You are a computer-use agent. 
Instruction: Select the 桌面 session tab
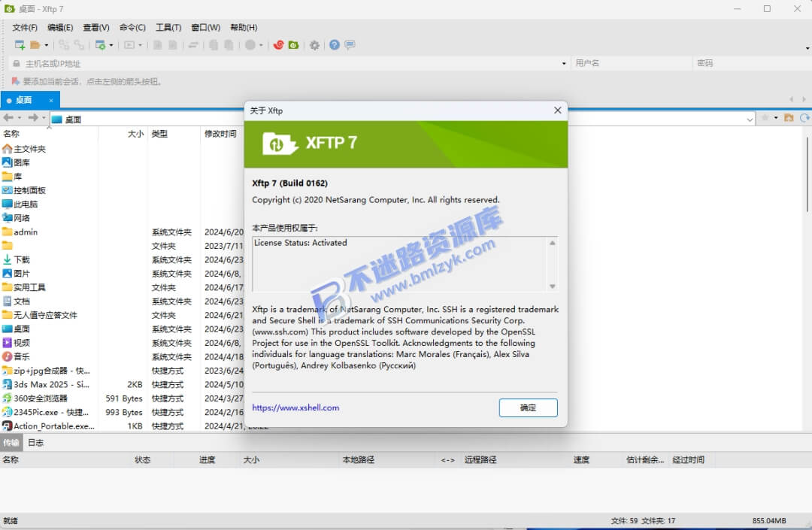(30, 101)
